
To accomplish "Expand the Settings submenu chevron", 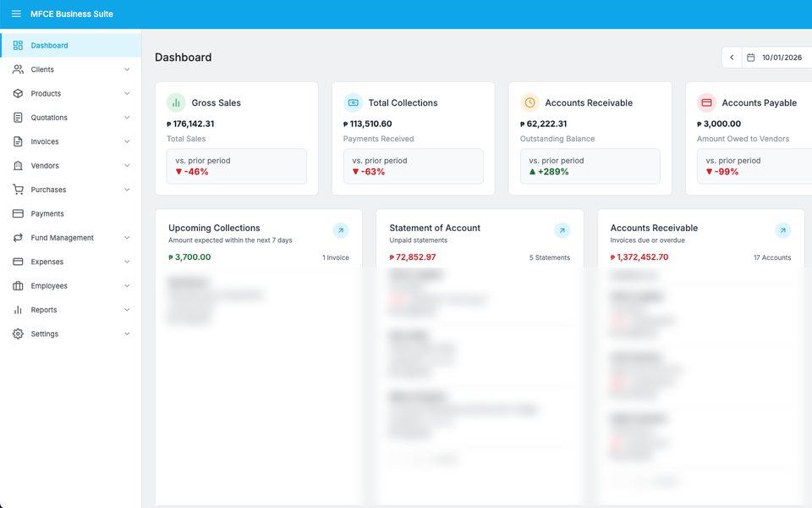I will click(127, 334).
